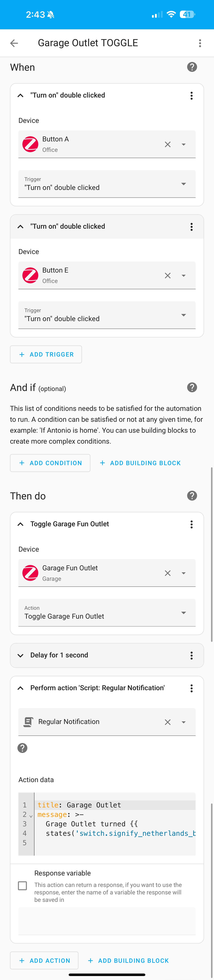Collapse the Button E trigger card
The height and width of the screenshot is (980, 214).
pos(21,226)
